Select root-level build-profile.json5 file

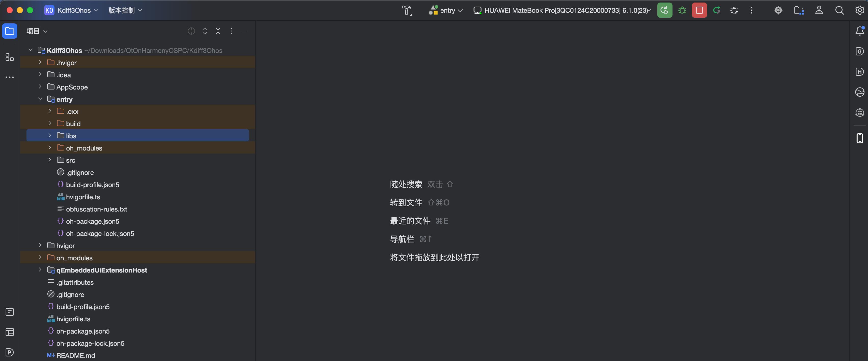(137, 307)
